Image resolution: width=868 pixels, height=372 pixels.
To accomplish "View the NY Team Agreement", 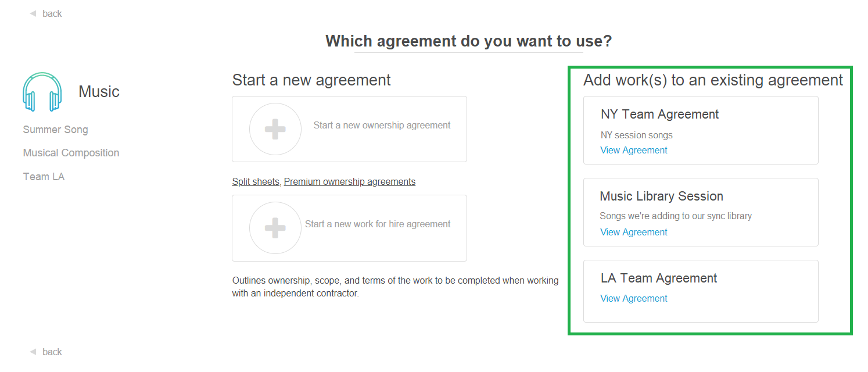I will [x=633, y=150].
